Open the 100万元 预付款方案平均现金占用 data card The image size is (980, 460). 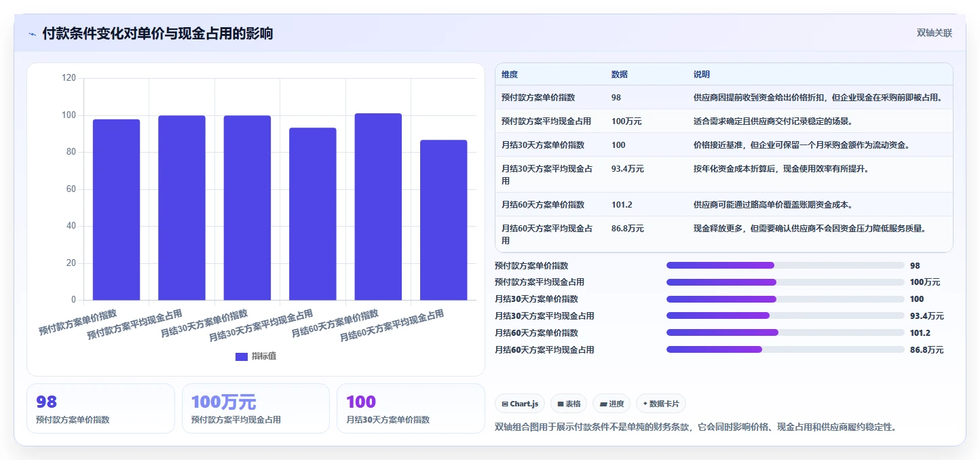(256, 408)
